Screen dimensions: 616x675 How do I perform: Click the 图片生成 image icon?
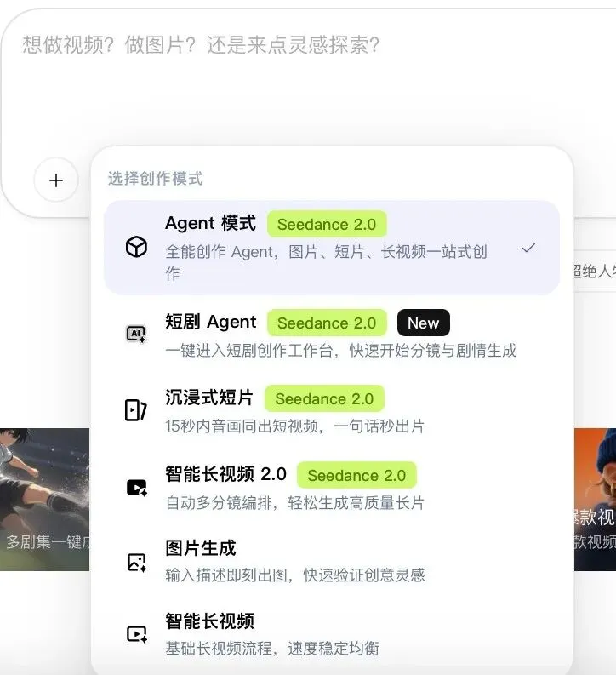tap(137, 562)
